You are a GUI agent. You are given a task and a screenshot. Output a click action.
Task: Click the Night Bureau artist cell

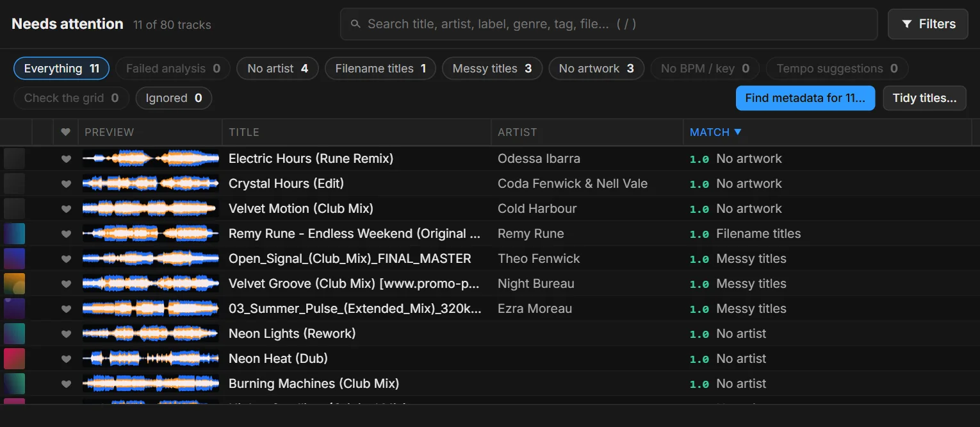(x=536, y=283)
